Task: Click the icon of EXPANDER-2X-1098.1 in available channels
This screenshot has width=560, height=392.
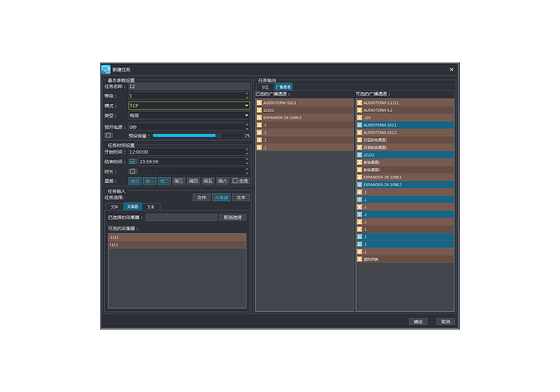Action: coord(359,177)
